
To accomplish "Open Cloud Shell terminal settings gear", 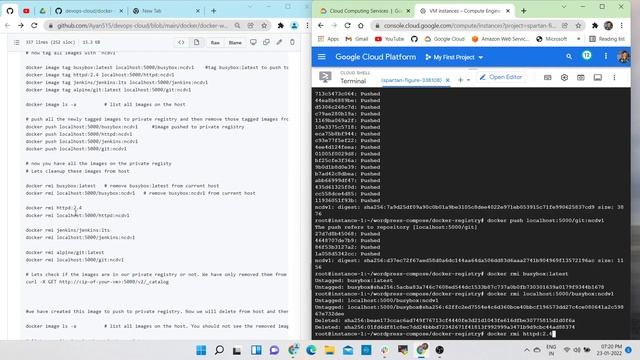I will click(564, 77).
